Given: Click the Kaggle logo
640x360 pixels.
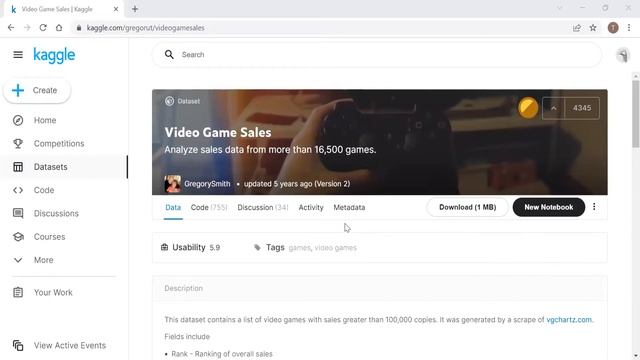Looking at the screenshot, I should click(54, 55).
